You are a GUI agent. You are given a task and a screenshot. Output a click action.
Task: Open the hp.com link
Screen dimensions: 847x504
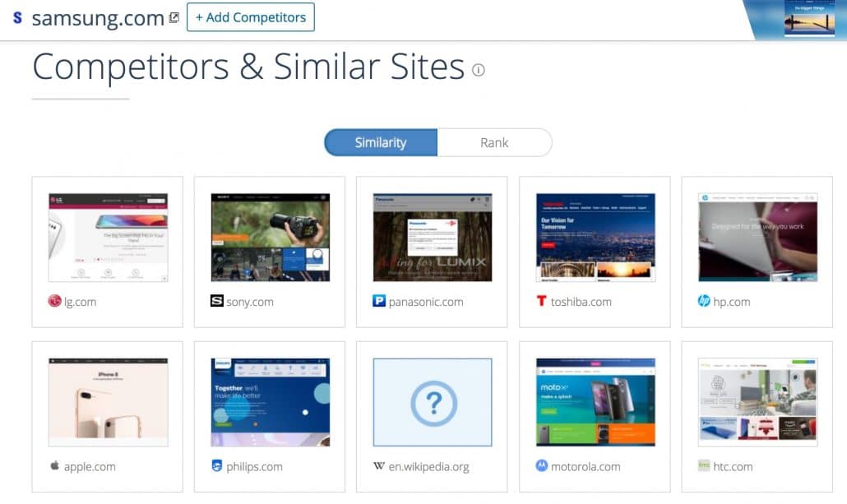731,302
